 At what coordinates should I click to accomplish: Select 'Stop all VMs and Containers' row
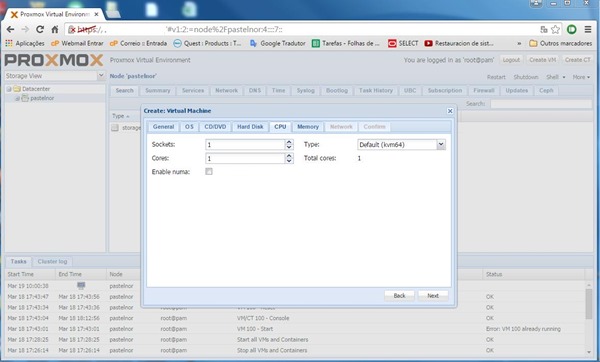tap(295, 351)
